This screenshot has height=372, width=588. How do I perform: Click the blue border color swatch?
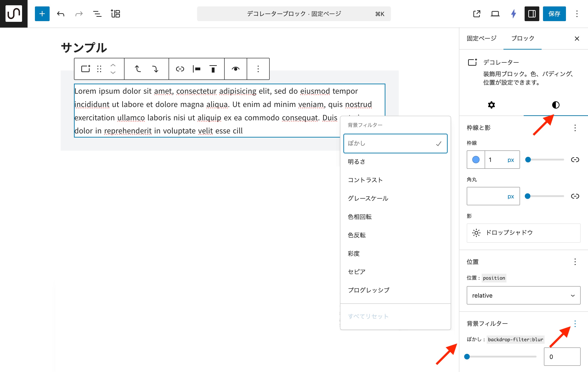[476, 160]
